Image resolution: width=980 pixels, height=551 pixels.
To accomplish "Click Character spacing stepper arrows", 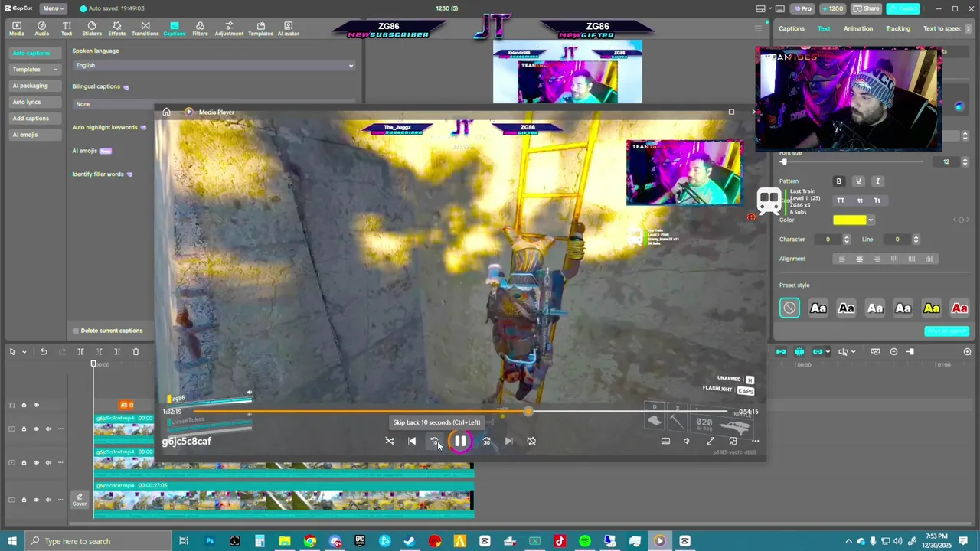I will pos(846,240).
